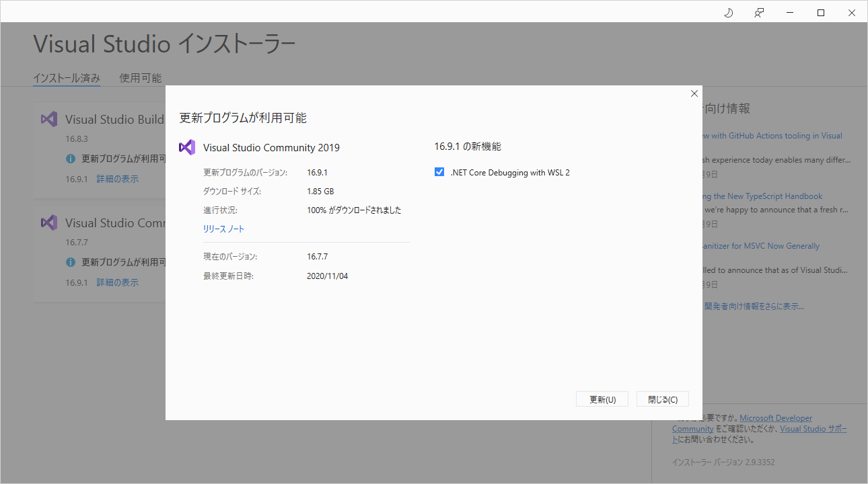Click the Visual Studio Build Tools logo icon
The image size is (868, 484).
[48, 120]
